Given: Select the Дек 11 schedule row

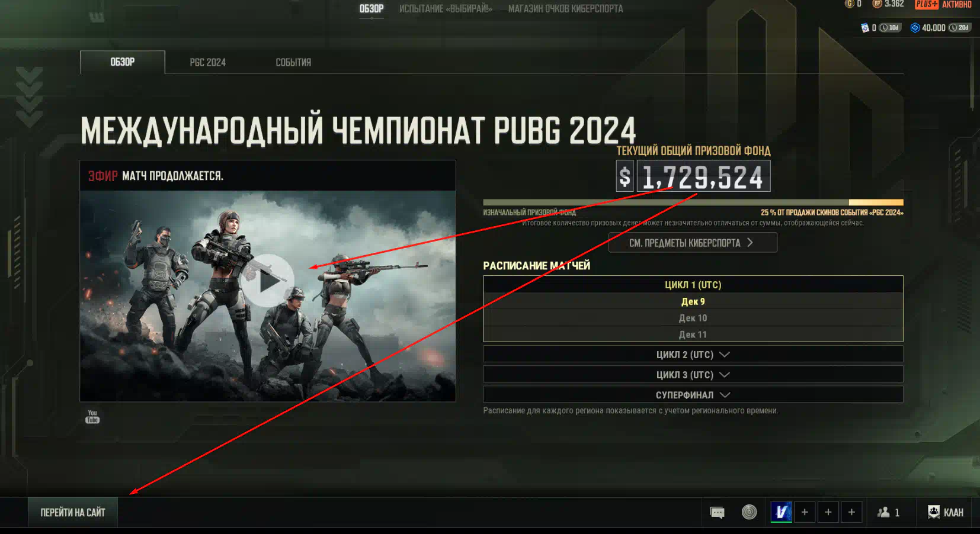Looking at the screenshot, I should 693,334.
